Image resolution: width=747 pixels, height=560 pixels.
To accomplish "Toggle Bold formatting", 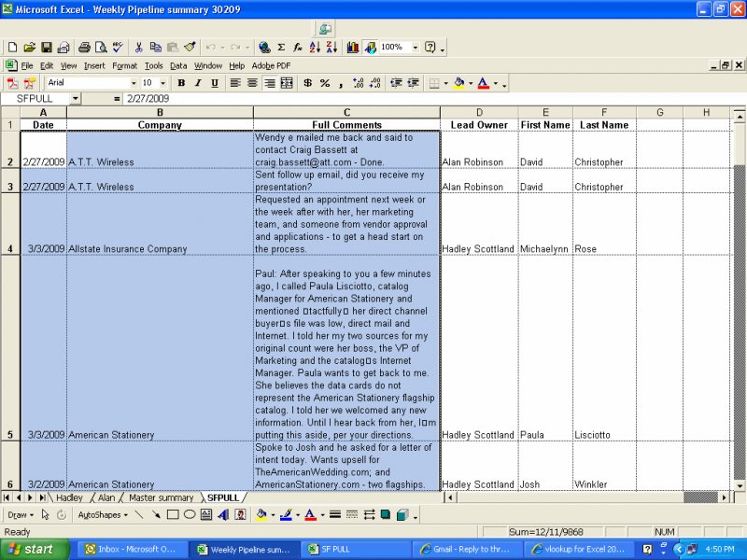I will click(x=181, y=83).
